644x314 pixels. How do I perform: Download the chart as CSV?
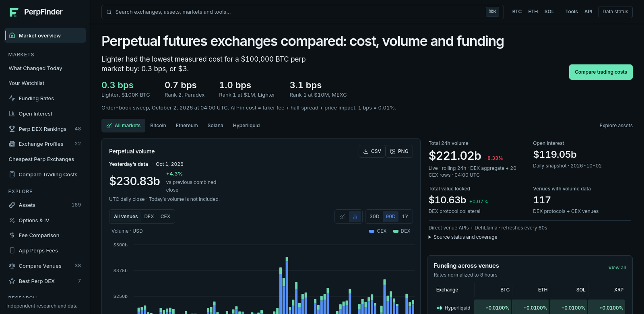(372, 151)
